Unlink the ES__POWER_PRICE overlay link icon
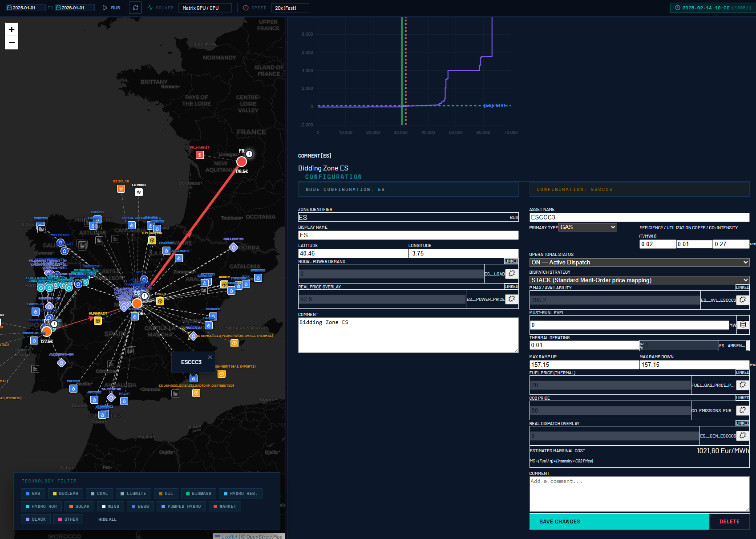Screen dimensions: 756x539 512,299
